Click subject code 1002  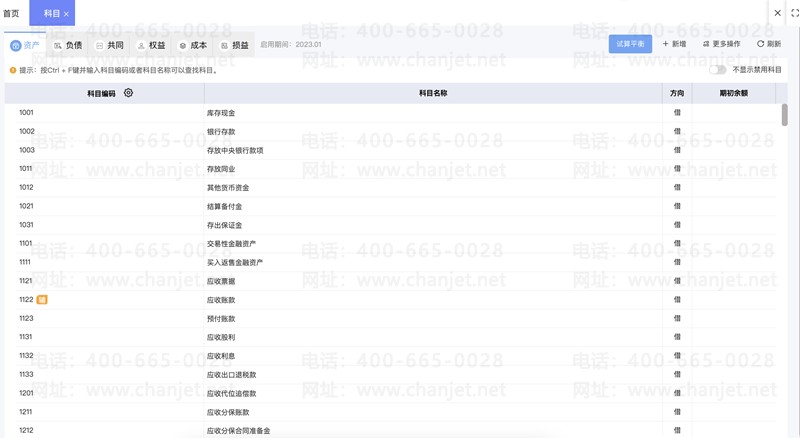(27, 131)
